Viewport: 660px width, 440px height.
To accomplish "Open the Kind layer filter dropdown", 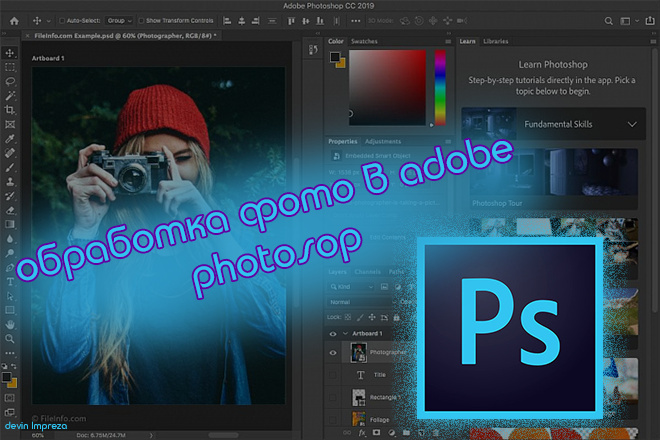I will (x=351, y=287).
